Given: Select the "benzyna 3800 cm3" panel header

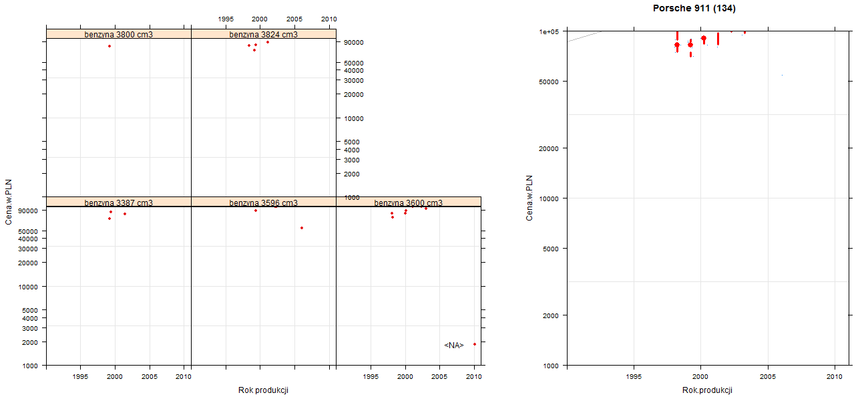Looking at the screenshot, I should (x=119, y=34).
